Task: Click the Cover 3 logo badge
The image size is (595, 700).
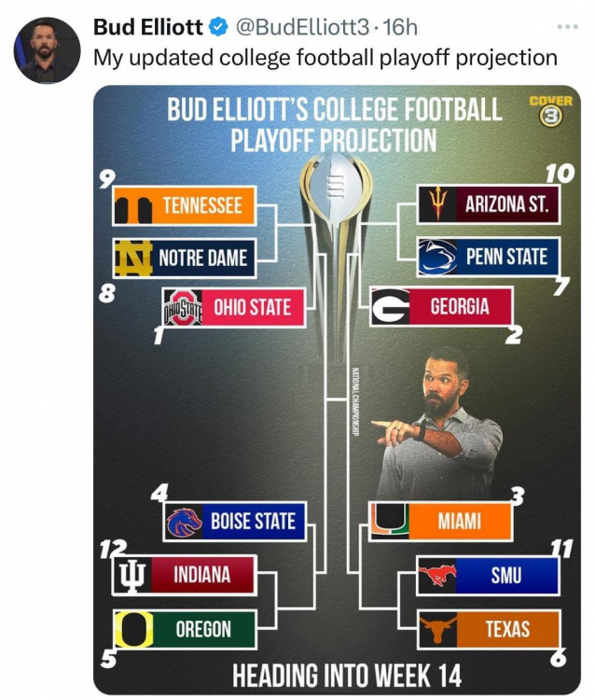Action: click(x=550, y=110)
